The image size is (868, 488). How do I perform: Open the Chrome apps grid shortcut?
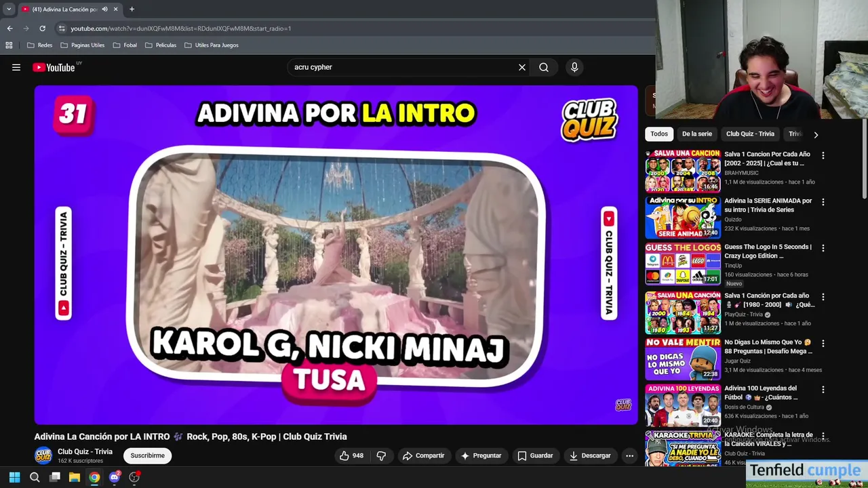[9, 45]
